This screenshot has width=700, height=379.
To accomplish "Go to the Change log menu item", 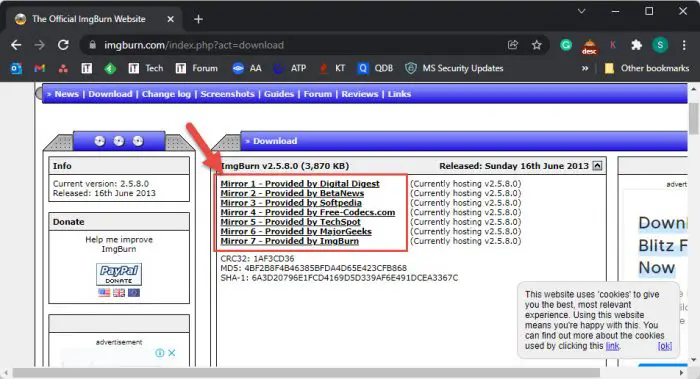I will [x=166, y=94].
